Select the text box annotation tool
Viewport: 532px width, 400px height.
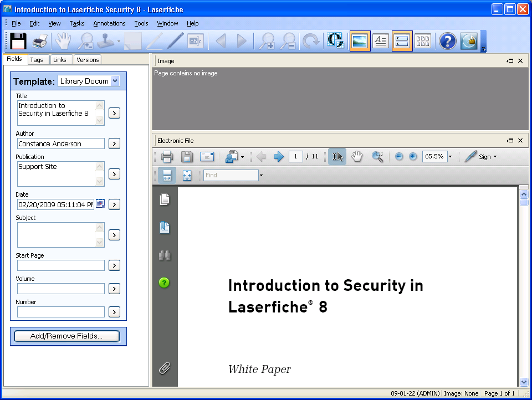pyautogui.click(x=196, y=42)
